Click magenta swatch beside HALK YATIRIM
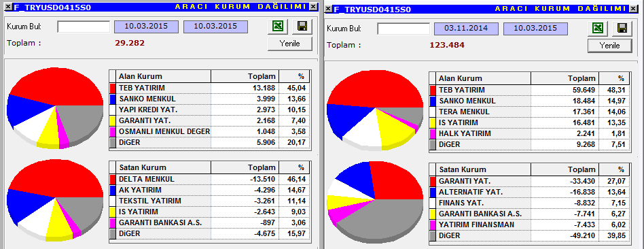Viewport: 644px width, 249px height. [x=433, y=134]
